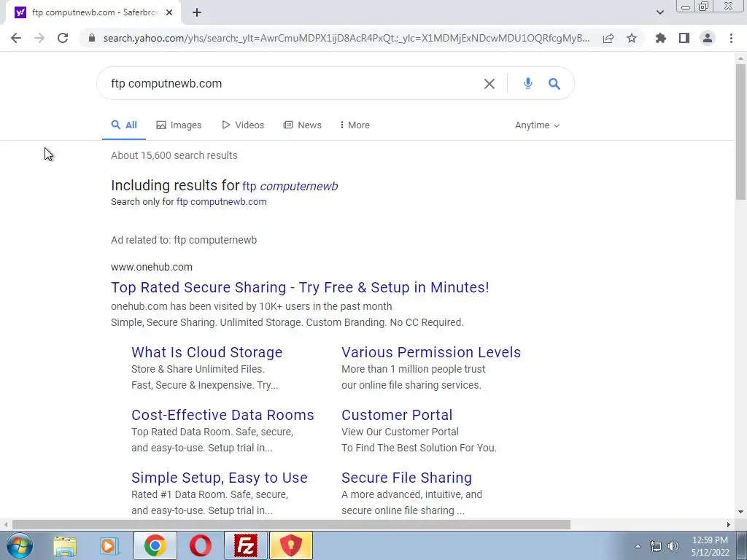
Task: Open the More search categories menu
Action: tap(355, 125)
